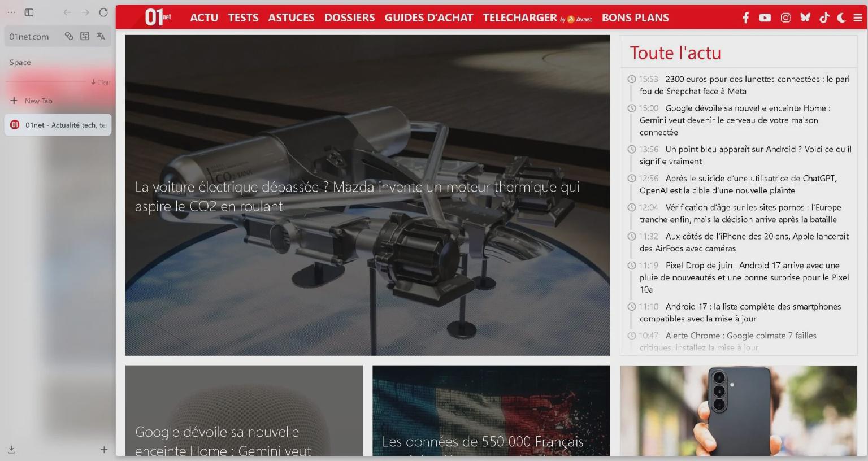
Task: Open the site hamburger menu
Action: point(858,18)
